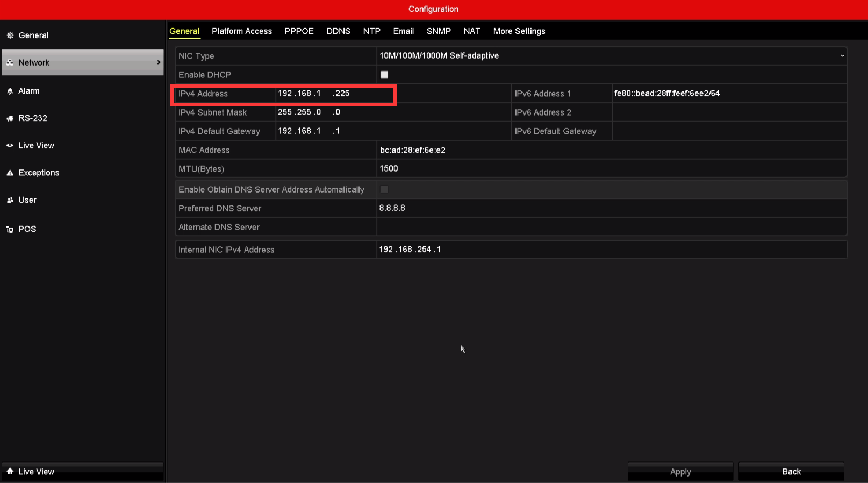Image resolution: width=868 pixels, height=483 pixels.
Task: Select the IPv4 Default Gateway field
Action: click(x=392, y=131)
